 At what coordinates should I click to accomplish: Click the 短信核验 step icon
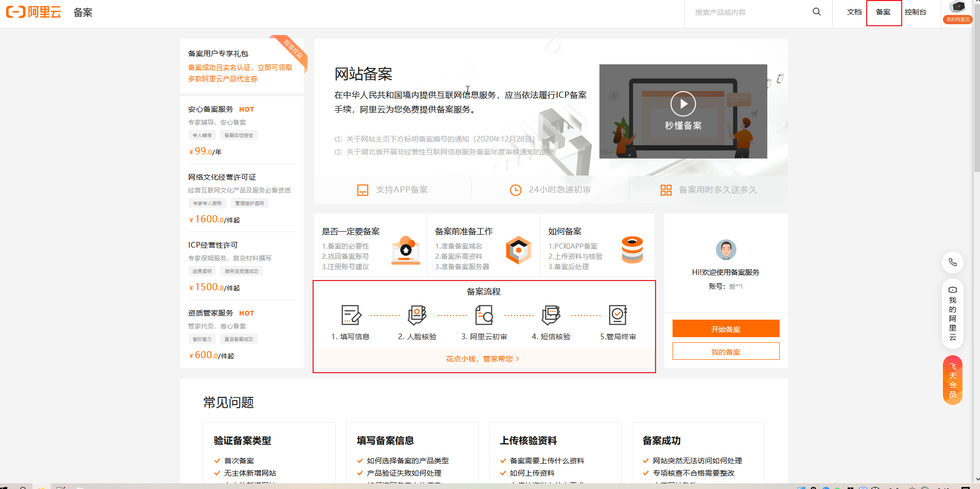coord(551,315)
